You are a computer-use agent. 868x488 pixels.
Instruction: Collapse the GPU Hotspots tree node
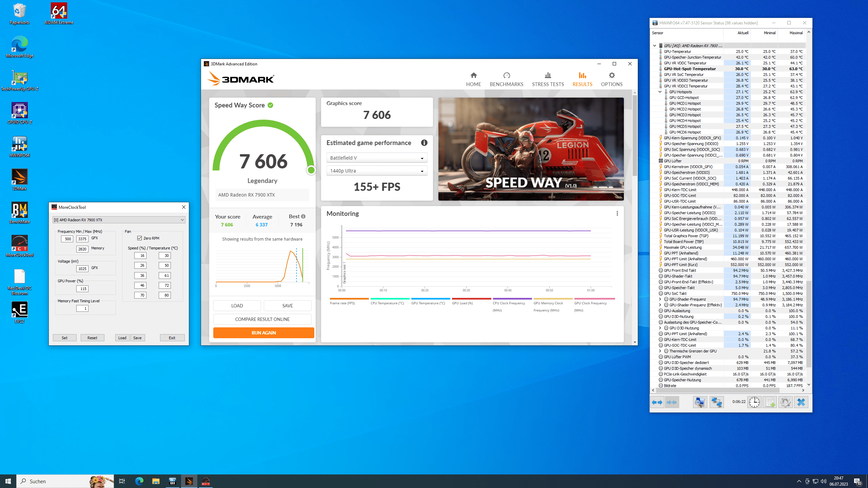click(x=660, y=92)
